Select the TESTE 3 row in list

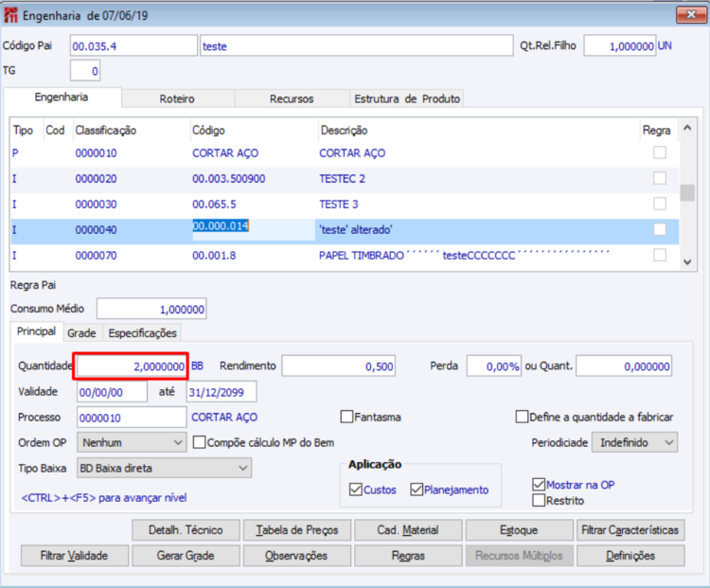(341, 204)
